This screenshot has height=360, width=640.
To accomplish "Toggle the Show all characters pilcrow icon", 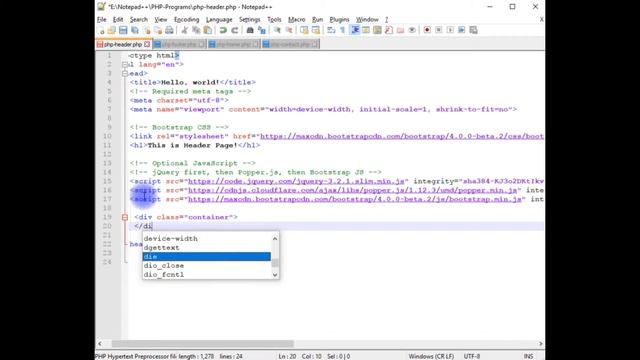I will click(342, 30).
